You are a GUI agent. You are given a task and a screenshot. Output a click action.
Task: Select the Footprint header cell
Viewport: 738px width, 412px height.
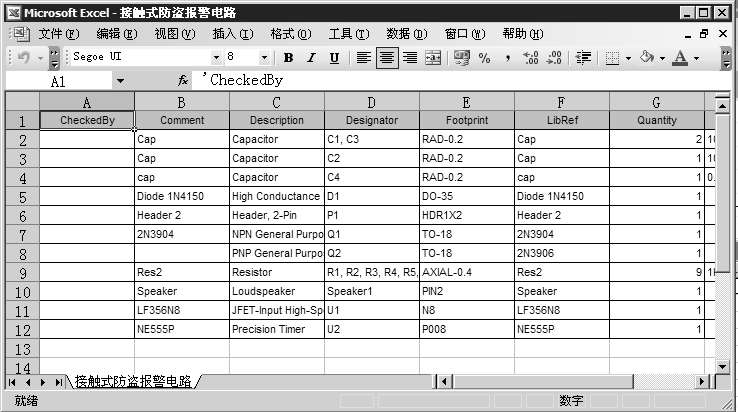coord(467,121)
